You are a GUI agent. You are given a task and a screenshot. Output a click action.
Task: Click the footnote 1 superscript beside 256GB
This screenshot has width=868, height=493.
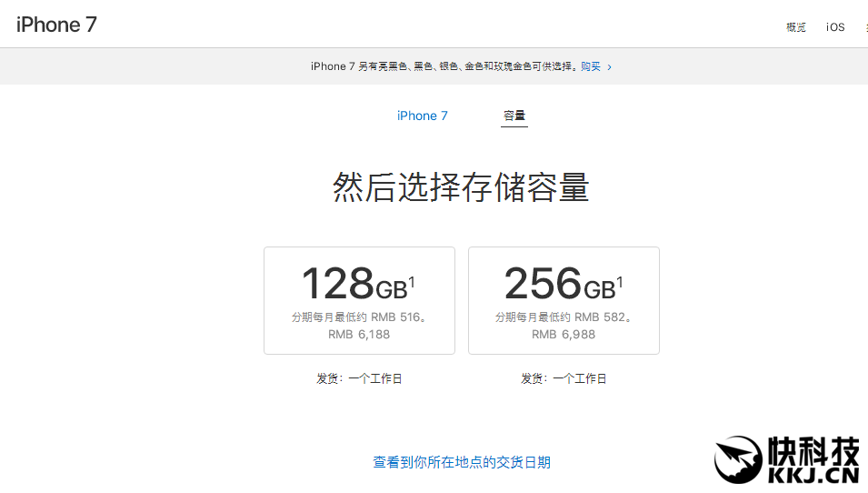point(620,283)
